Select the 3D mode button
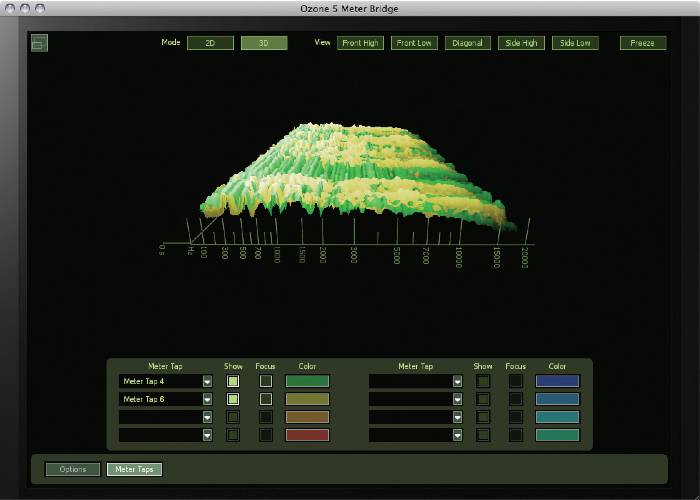Image resolution: width=700 pixels, height=500 pixels. (264, 43)
